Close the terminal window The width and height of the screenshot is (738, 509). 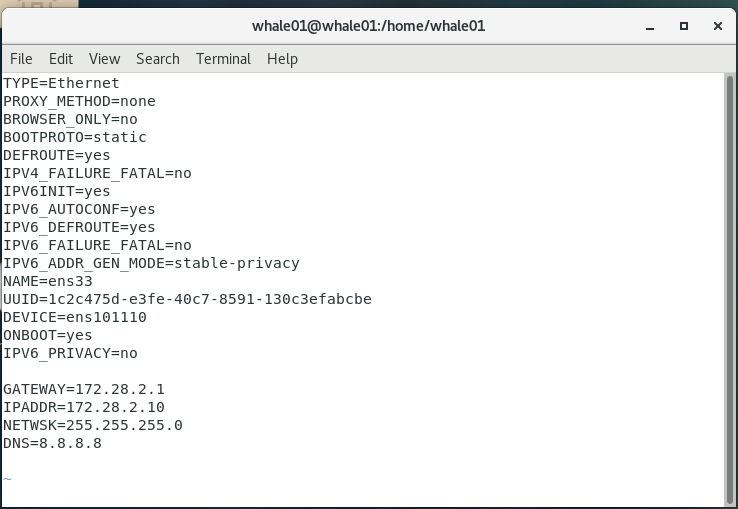(x=717, y=26)
